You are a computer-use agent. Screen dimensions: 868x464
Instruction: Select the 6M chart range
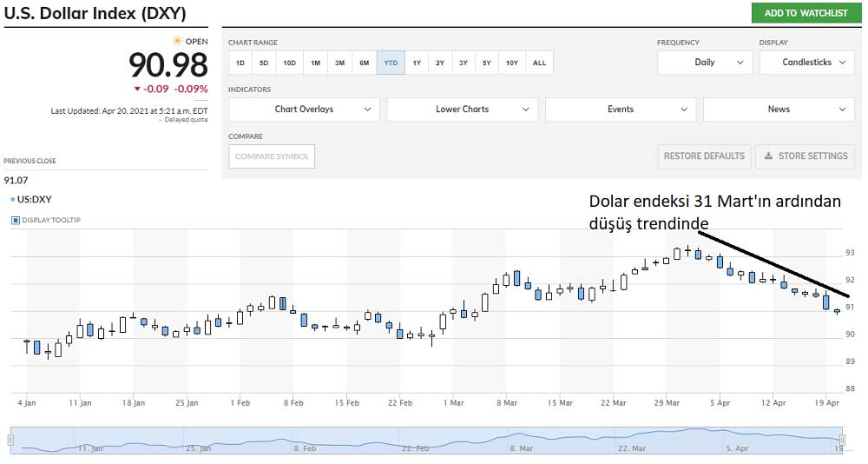[365, 63]
